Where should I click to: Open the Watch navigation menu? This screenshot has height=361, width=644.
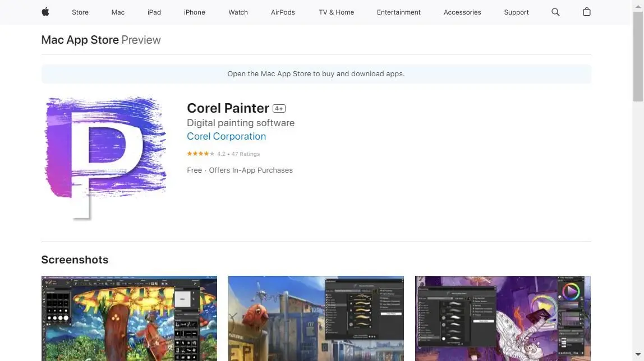pos(237,12)
